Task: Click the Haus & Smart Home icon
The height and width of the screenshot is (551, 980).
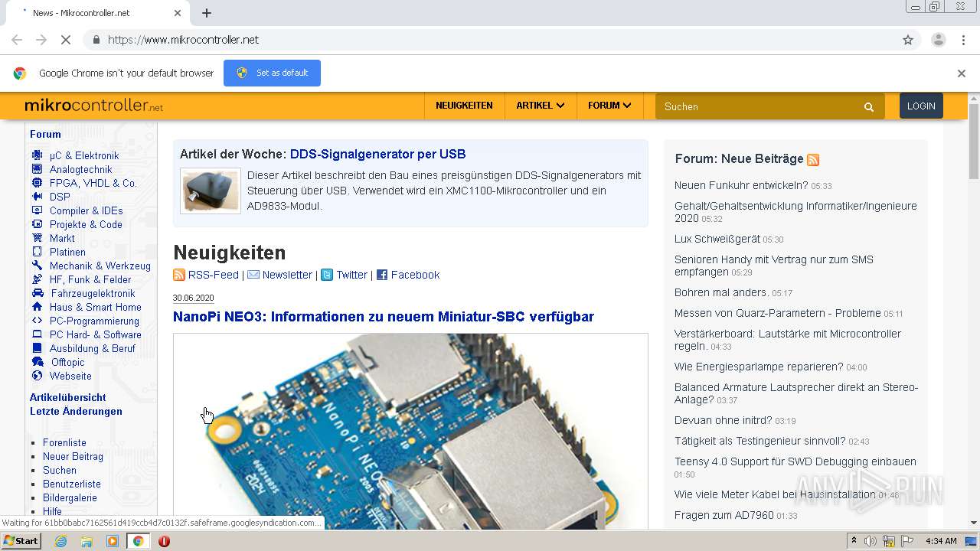Action: pyautogui.click(x=37, y=307)
